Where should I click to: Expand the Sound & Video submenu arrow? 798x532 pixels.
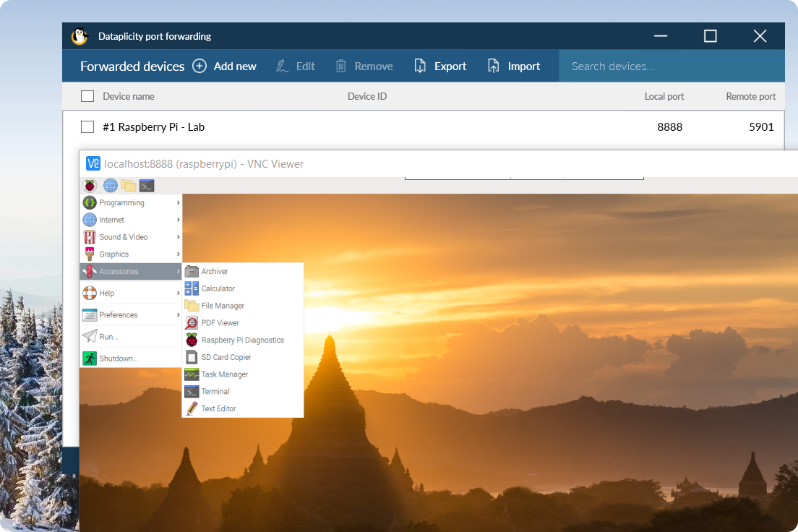178,237
